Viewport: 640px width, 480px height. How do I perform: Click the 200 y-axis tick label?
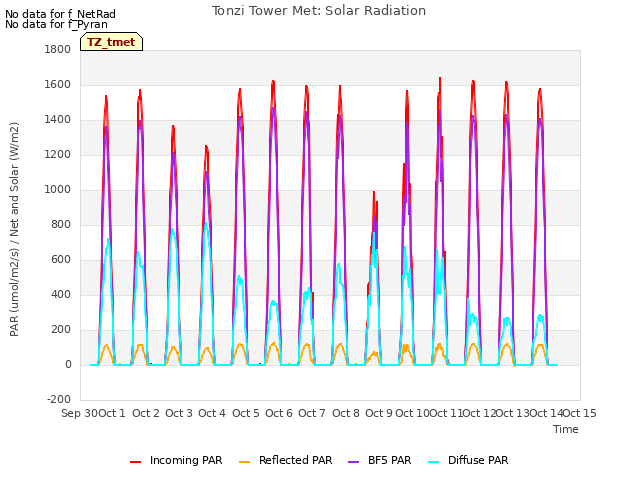(61, 329)
